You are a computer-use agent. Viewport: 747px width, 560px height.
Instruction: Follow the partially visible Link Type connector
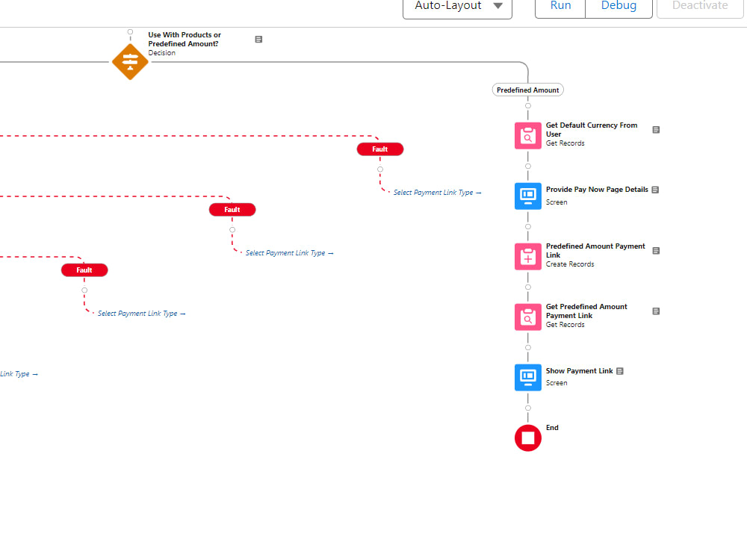pyautogui.click(x=19, y=374)
